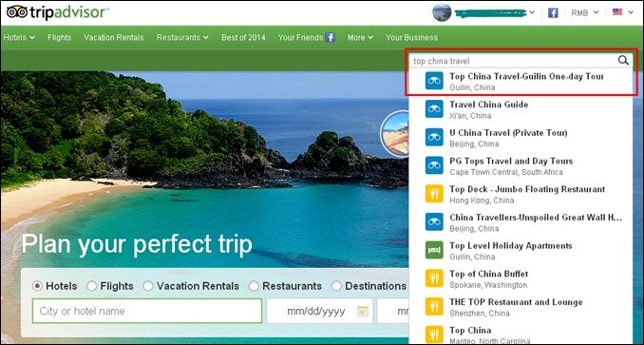Select the Restaurants radio button
Viewport: 644px width, 345px height.
[x=254, y=286]
